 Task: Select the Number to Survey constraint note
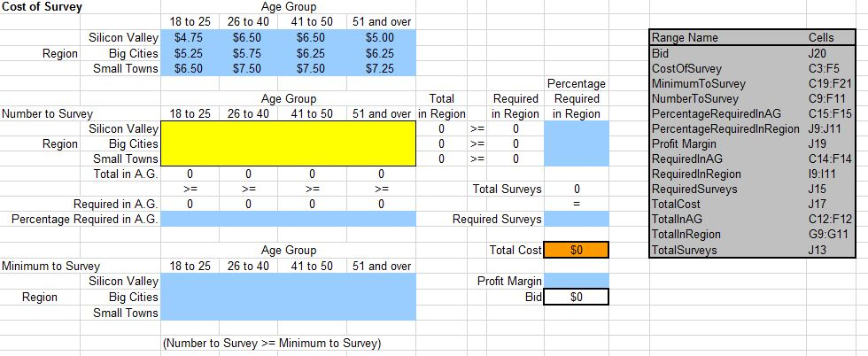pyautogui.click(x=271, y=343)
